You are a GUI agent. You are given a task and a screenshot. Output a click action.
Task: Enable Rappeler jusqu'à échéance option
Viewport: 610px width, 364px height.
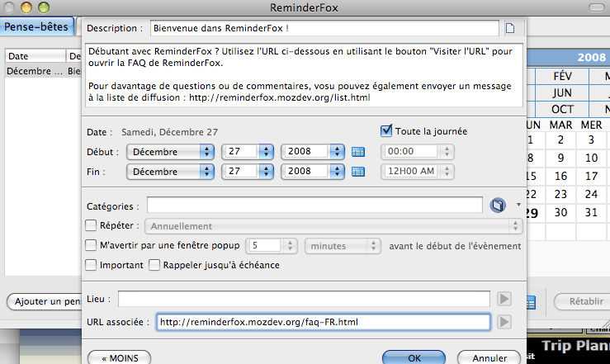[x=154, y=265]
